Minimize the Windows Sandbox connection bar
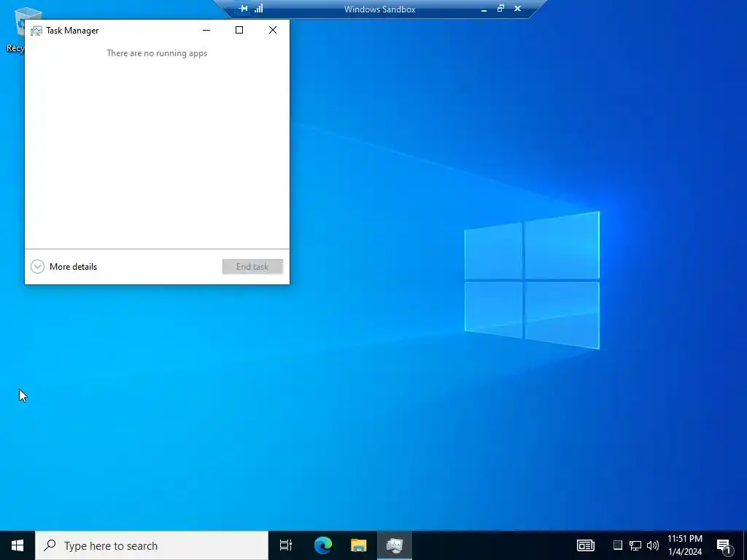The image size is (747, 560). (x=484, y=9)
